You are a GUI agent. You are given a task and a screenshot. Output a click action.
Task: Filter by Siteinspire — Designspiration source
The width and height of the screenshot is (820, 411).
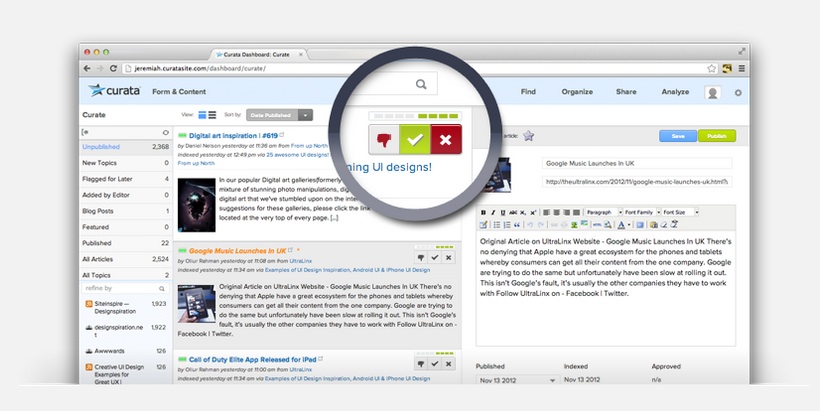coord(126,307)
